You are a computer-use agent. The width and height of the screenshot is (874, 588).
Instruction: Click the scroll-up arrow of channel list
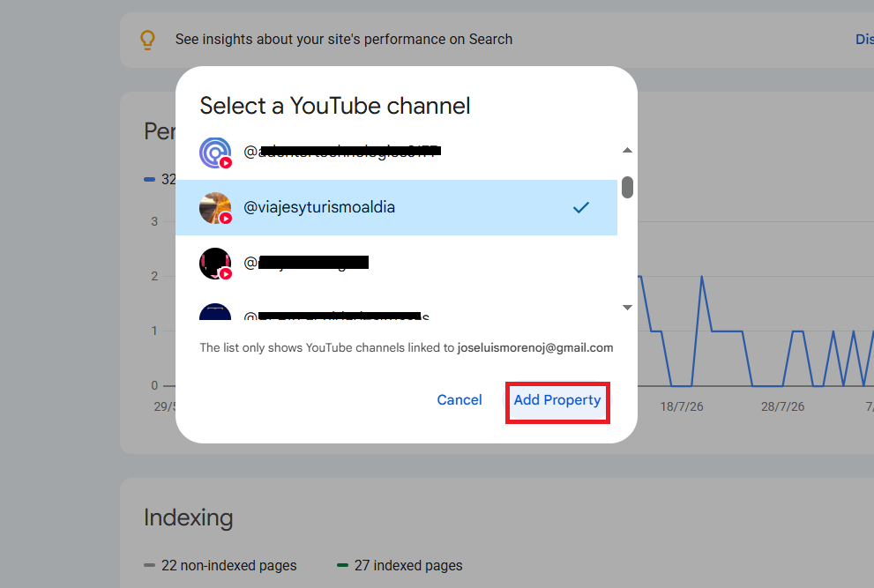click(627, 150)
